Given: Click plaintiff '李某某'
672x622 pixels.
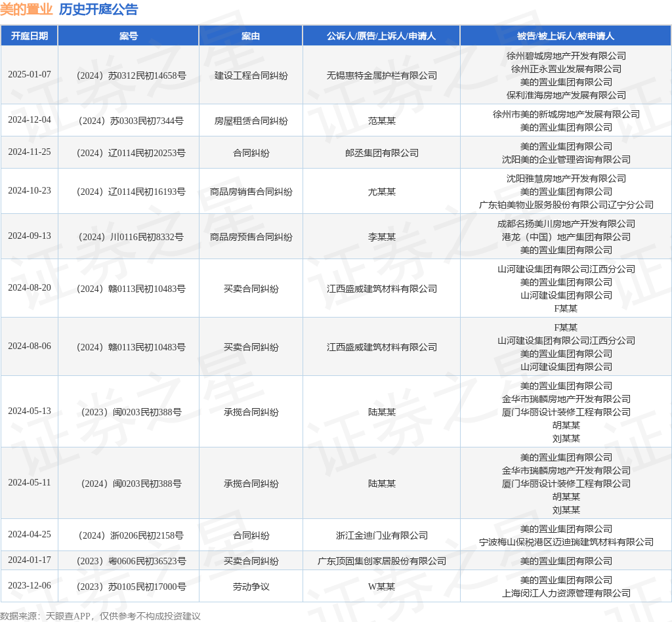Looking at the screenshot, I should click(382, 238).
